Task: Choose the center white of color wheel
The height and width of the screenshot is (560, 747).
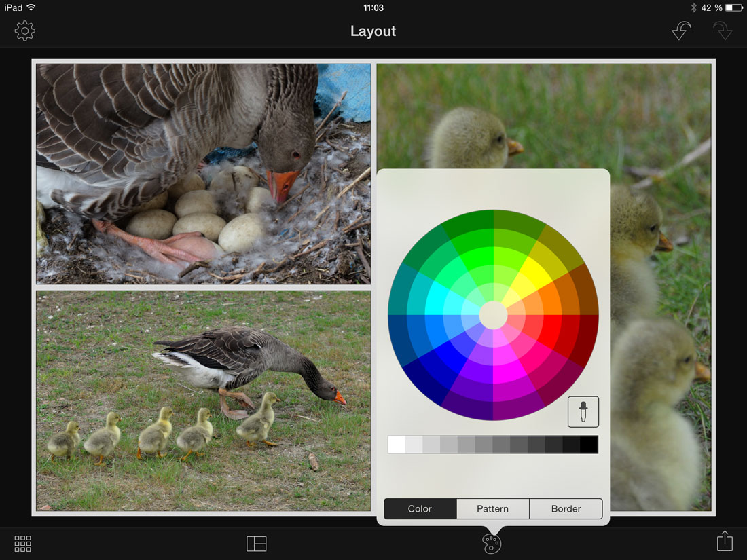Action: (493, 315)
